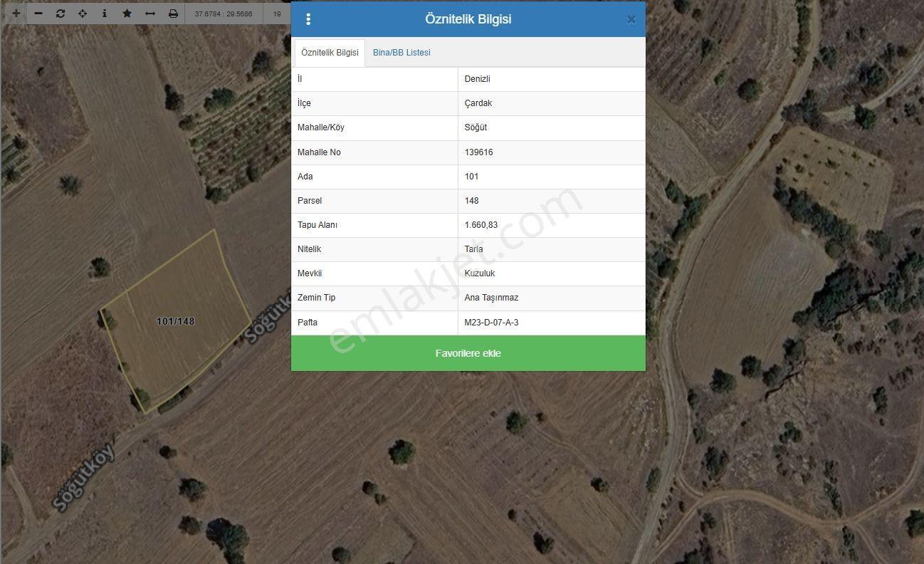Click the İlçe label

pos(304,103)
